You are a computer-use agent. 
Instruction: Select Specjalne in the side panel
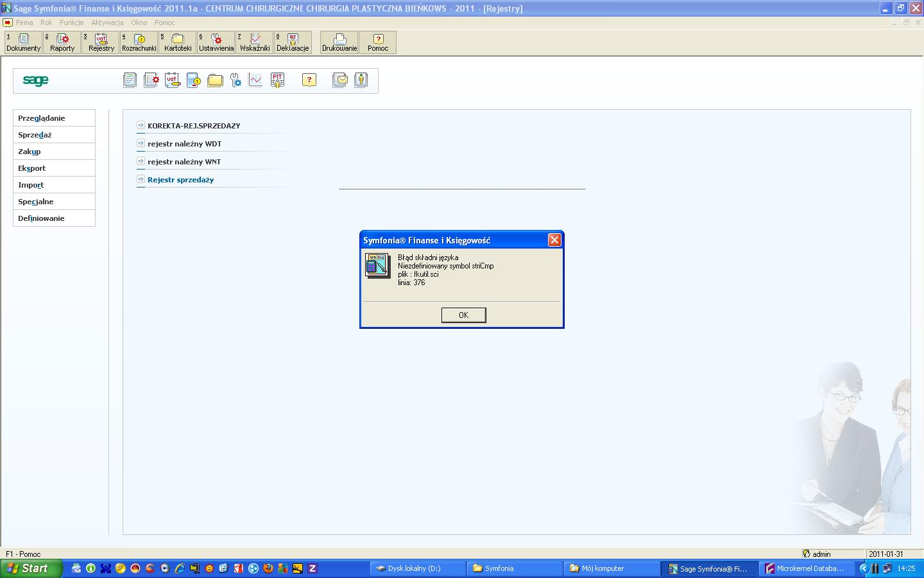[54, 202]
